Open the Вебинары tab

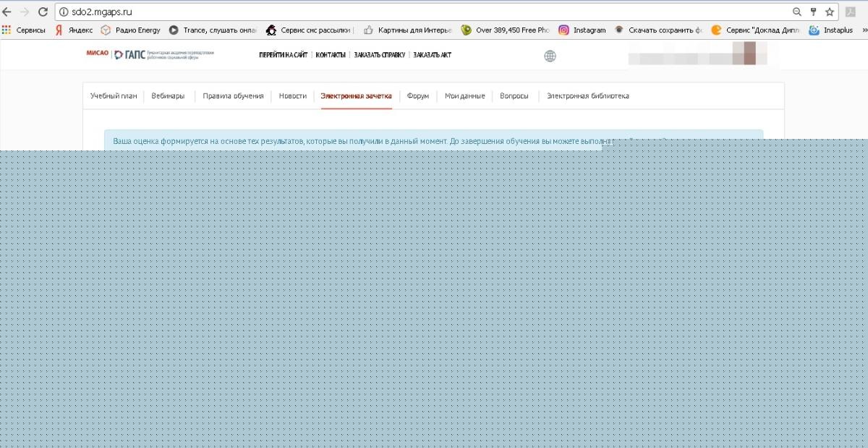[x=168, y=96]
